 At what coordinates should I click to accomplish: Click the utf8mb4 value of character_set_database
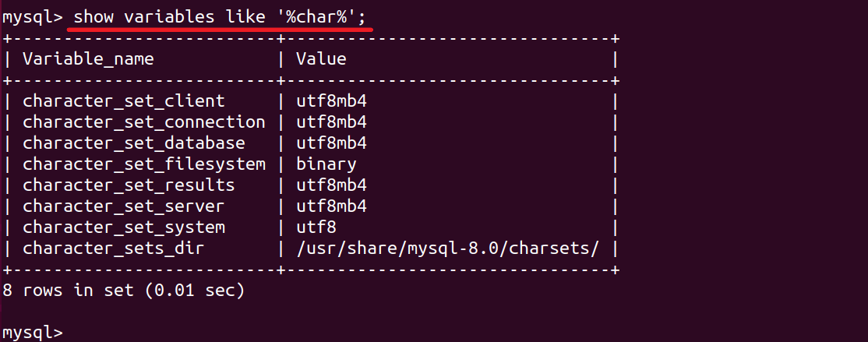point(331,143)
